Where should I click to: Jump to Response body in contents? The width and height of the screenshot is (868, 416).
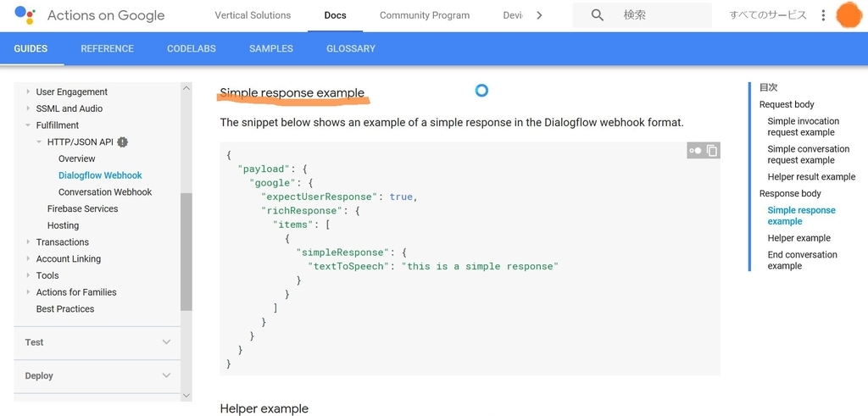tap(790, 194)
